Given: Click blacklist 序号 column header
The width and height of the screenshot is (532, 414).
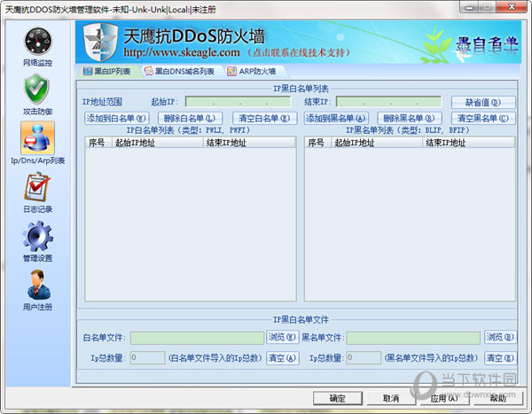Looking at the screenshot, I should click(318, 143).
